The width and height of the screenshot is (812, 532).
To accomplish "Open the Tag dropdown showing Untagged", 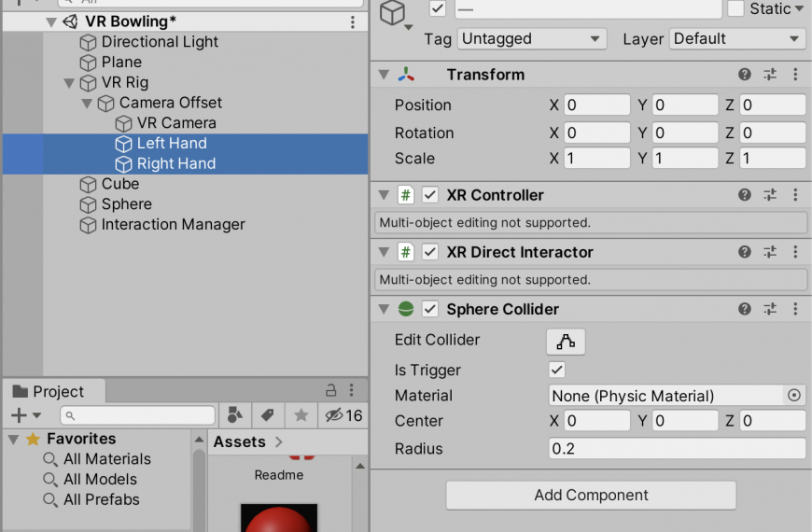I will 532,39.
